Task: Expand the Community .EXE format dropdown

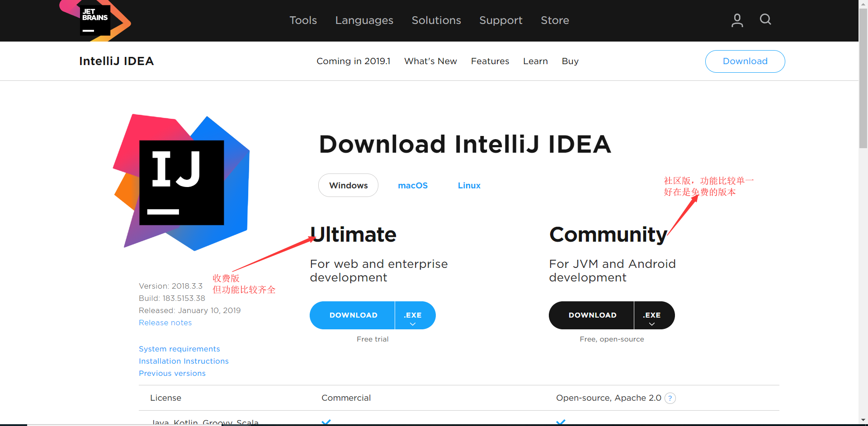Action: (654, 315)
